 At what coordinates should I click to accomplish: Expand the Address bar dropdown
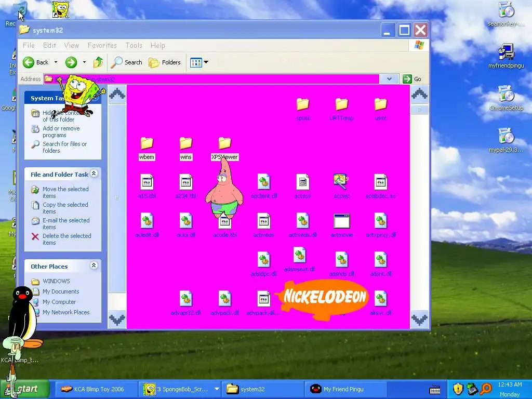pyautogui.click(x=389, y=79)
